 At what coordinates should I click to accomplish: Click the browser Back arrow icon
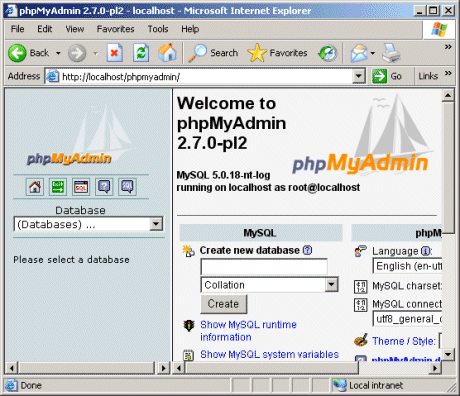(x=17, y=53)
